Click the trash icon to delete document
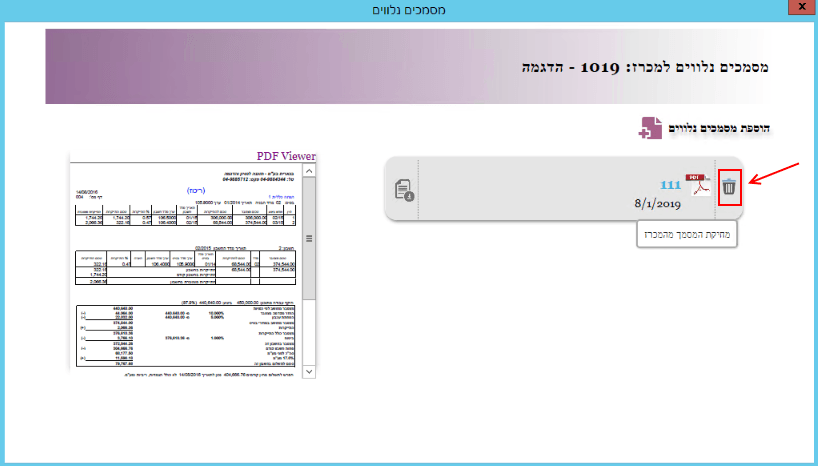Viewport: 818px width, 466px height. [730, 186]
